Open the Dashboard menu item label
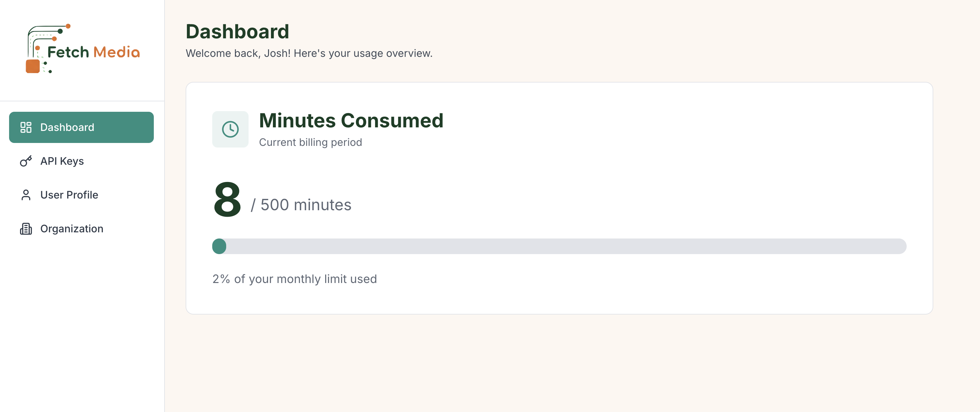980x412 pixels. tap(67, 127)
